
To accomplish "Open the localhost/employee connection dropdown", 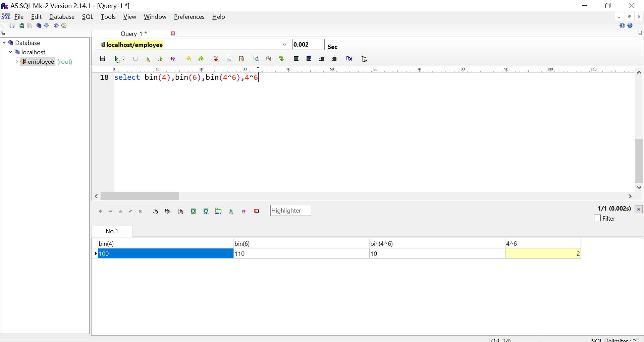I will (284, 45).
